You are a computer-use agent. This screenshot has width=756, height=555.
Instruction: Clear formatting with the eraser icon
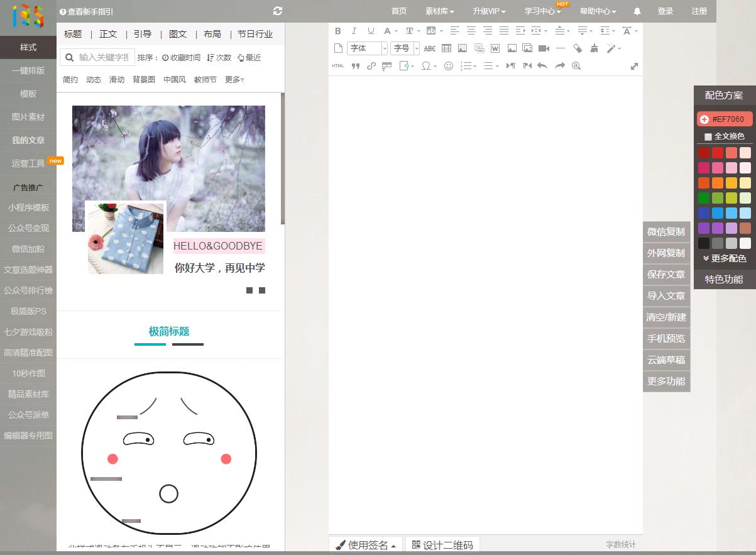pos(578,48)
